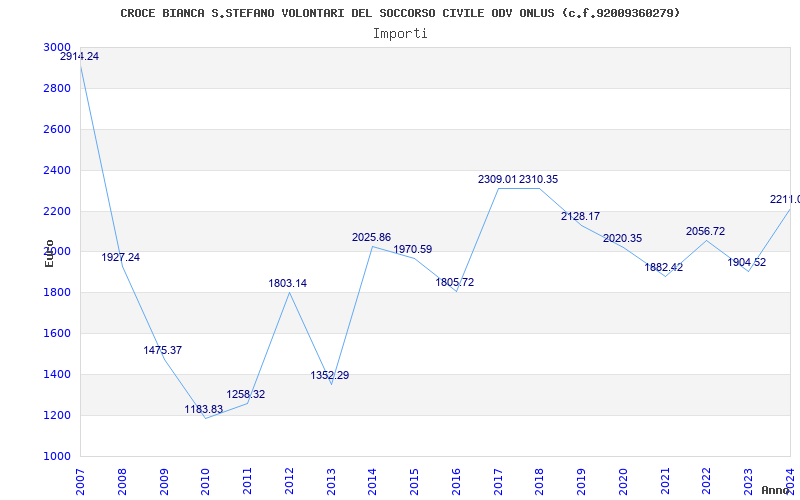Click the 1475.37 value label
The image size is (800, 500).
coord(163,351)
